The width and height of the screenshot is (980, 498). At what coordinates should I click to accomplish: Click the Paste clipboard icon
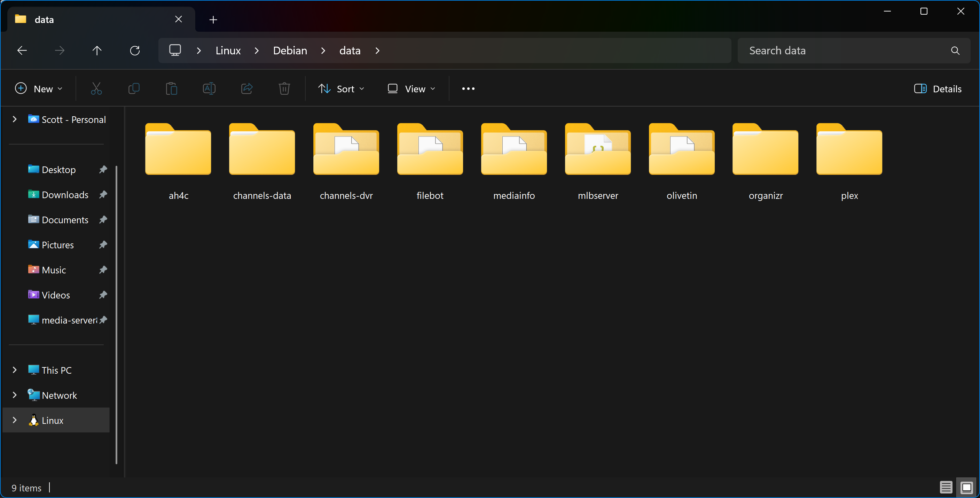coord(172,89)
